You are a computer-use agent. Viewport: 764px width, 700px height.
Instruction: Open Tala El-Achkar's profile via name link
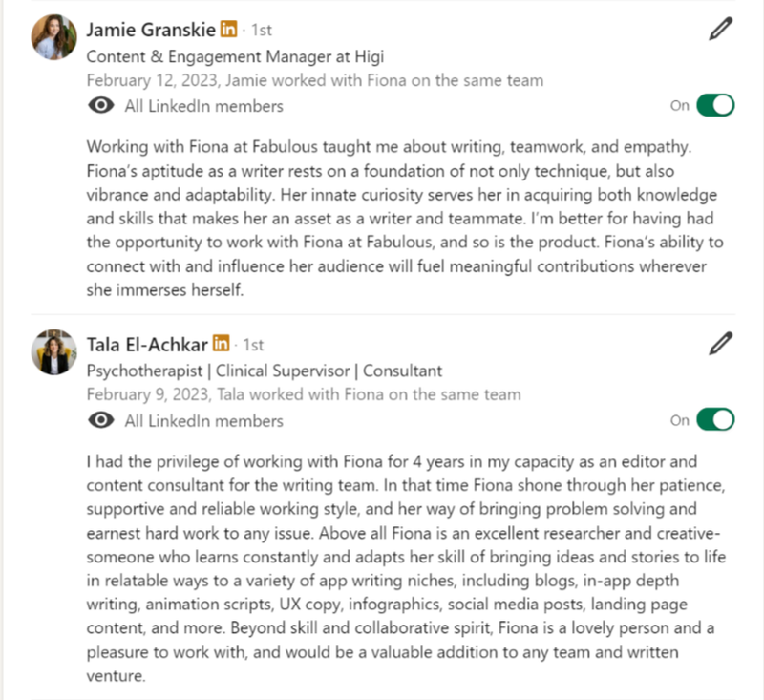point(147,344)
